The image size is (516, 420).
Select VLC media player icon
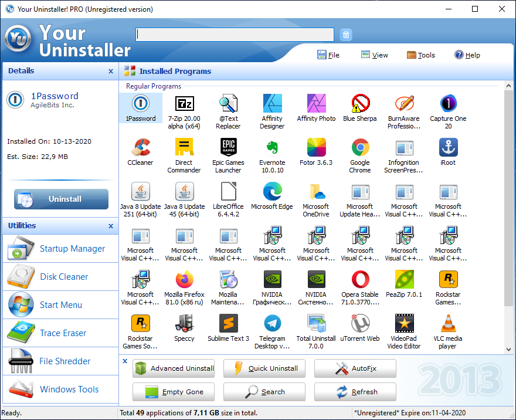click(448, 323)
